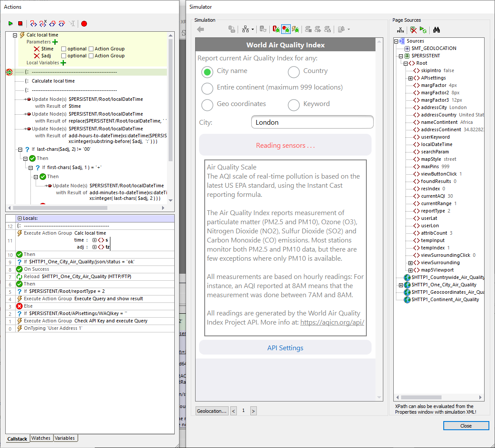495x448 pixels.
Task: Click the XPath evaluate icon in Page Sources
Action: point(400,30)
